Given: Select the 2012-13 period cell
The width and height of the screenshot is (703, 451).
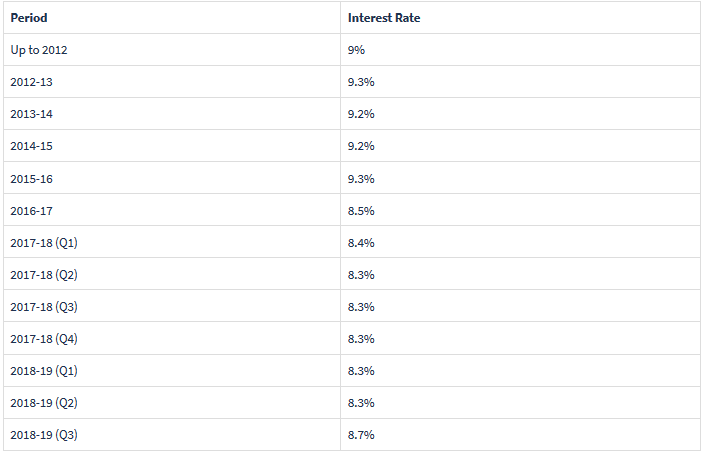Looking at the screenshot, I should pyautogui.click(x=31, y=82).
